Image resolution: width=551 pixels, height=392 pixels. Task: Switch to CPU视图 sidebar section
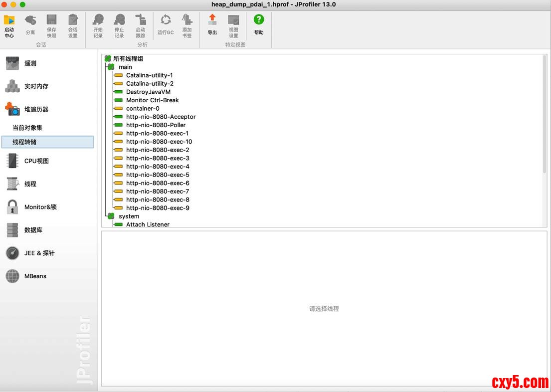36,161
